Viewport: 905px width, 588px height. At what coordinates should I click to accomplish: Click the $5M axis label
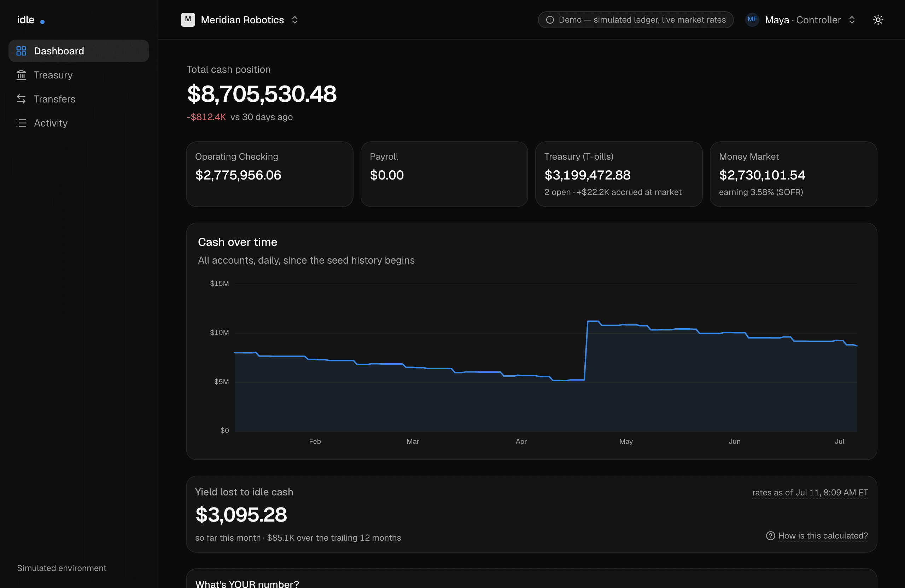click(221, 382)
